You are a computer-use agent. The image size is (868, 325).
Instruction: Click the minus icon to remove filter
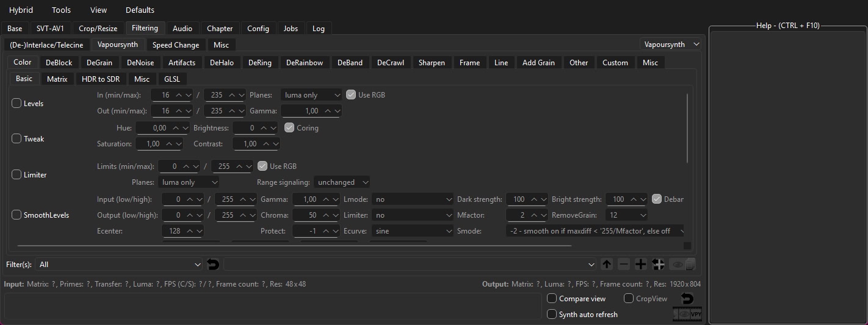point(623,264)
